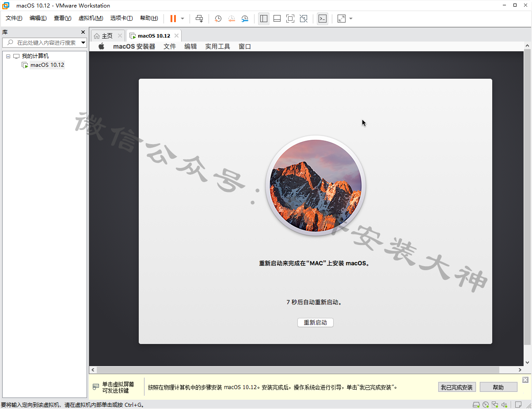Click the stretch guest display icon
Viewport: 532px width, 409px height.
click(342, 19)
